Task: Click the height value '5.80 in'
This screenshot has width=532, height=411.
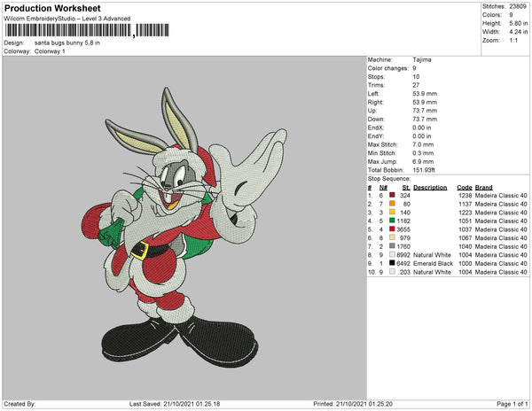Action: 519,23
